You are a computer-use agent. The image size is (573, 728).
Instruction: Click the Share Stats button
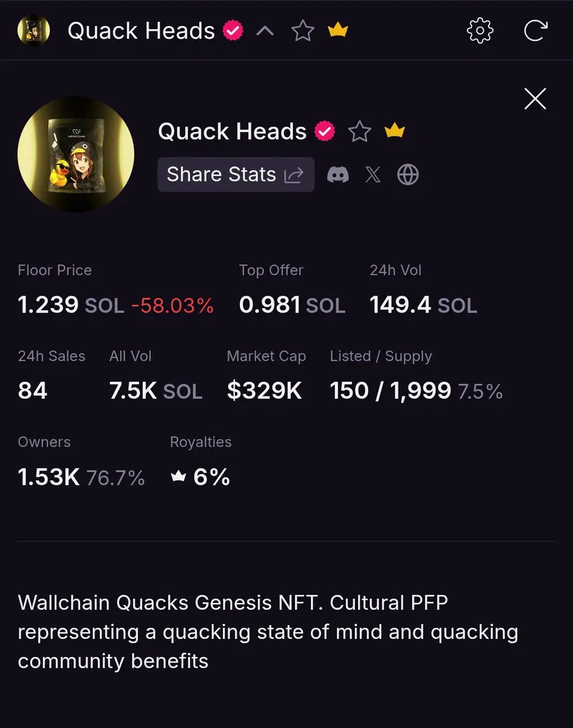click(236, 175)
